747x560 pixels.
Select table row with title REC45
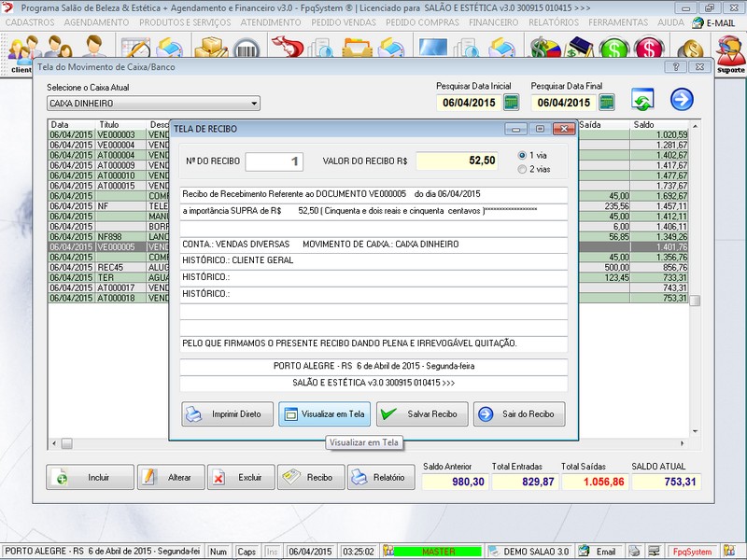[x=107, y=267]
